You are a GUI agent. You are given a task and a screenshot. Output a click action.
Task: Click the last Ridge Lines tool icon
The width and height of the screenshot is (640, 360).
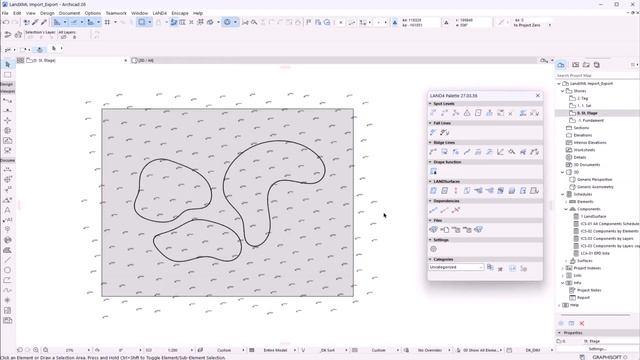[534, 152]
